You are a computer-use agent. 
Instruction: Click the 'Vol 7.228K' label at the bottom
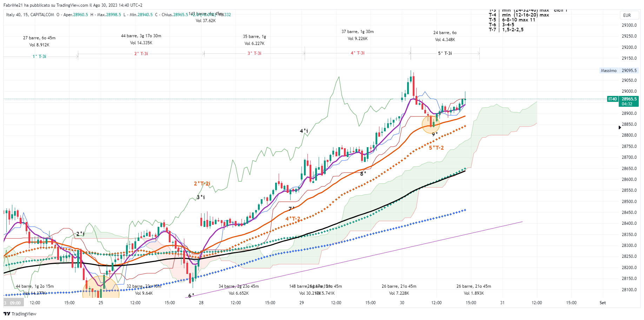[x=399, y=293]
